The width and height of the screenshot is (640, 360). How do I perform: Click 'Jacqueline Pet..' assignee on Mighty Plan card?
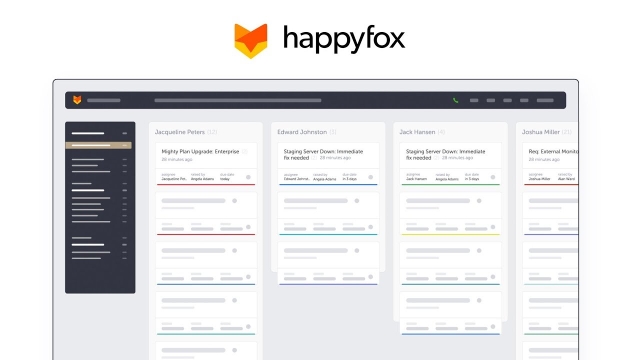pyautogui.click(x=174, y=179)
